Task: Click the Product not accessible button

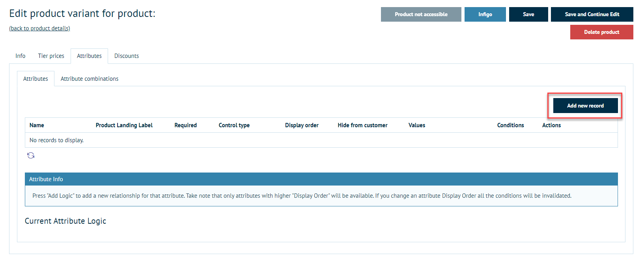Action: [421, 14]
